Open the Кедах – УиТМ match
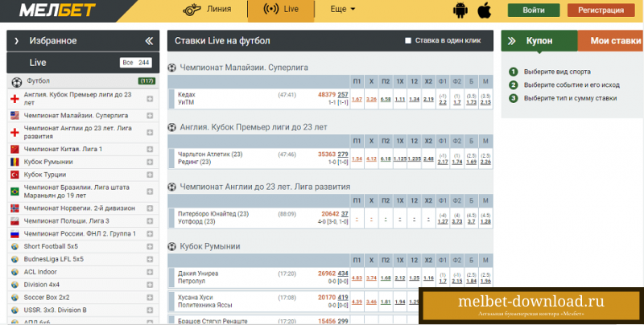The height and width of the screenshot is (325, 644). point(187,98)
